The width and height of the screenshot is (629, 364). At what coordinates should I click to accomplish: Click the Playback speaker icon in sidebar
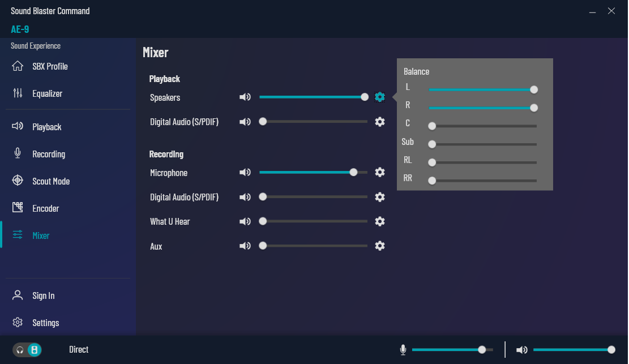pos(18,127)
